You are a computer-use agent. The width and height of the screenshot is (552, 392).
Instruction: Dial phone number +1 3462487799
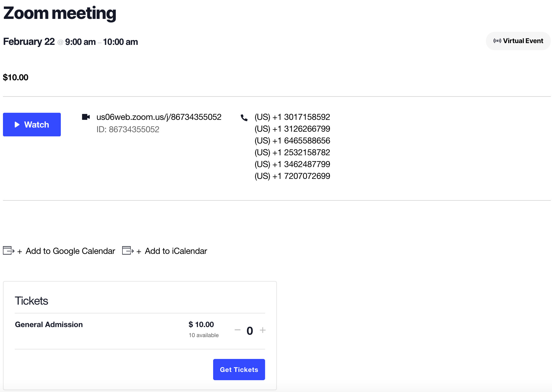click(x=292, y=164)
